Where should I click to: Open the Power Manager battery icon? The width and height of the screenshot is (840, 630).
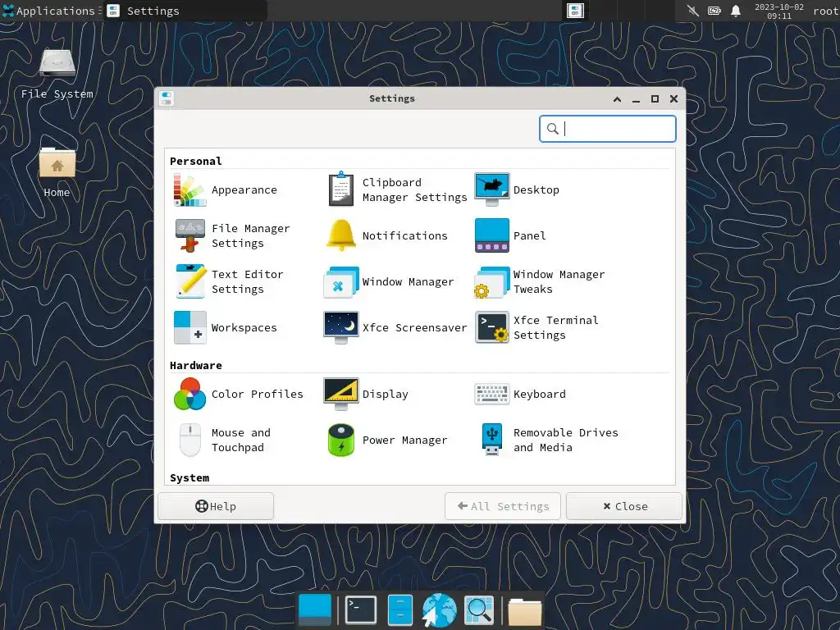340,440
